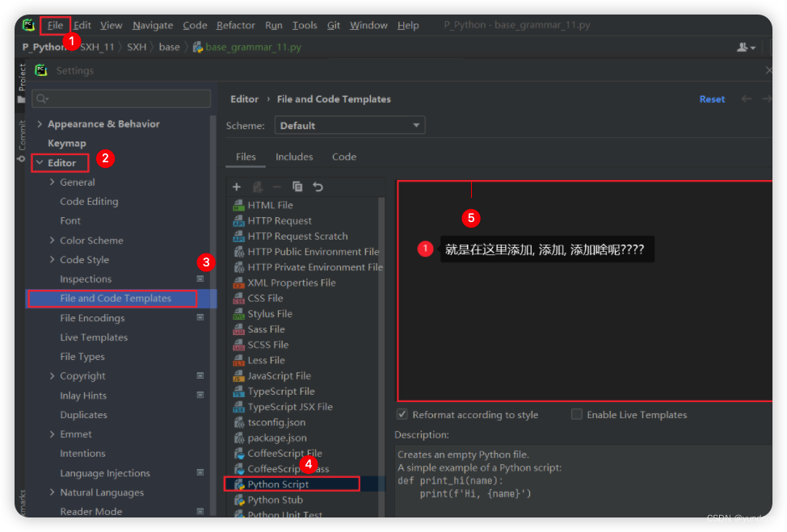The height and width of the screenshot is (532, 787).
Task: Open the Navigate menu
Action: (153, 25)
